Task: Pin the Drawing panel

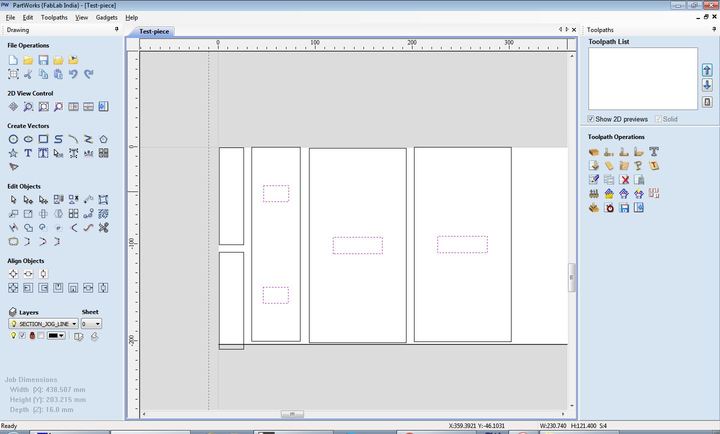Action: 117,29
